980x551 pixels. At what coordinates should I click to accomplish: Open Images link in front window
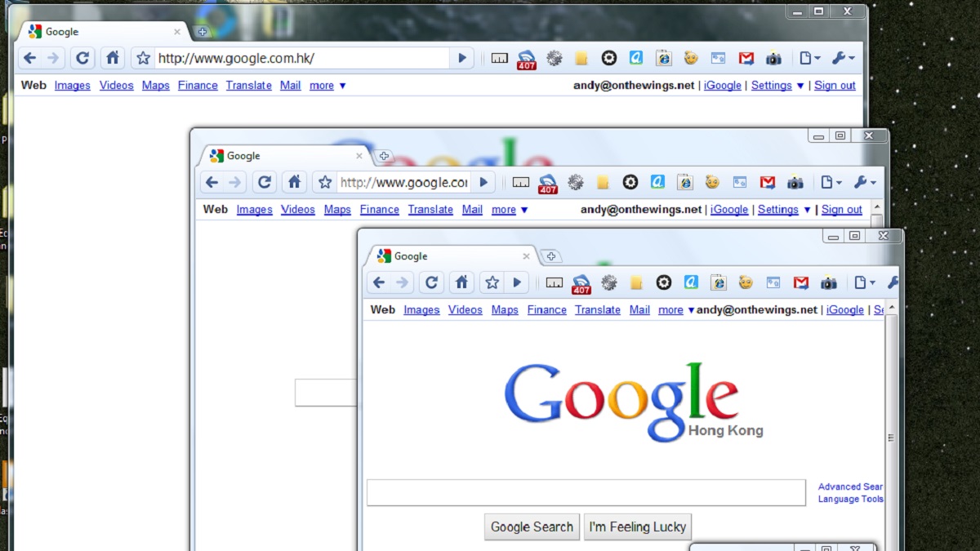click(x=421, y=310)
